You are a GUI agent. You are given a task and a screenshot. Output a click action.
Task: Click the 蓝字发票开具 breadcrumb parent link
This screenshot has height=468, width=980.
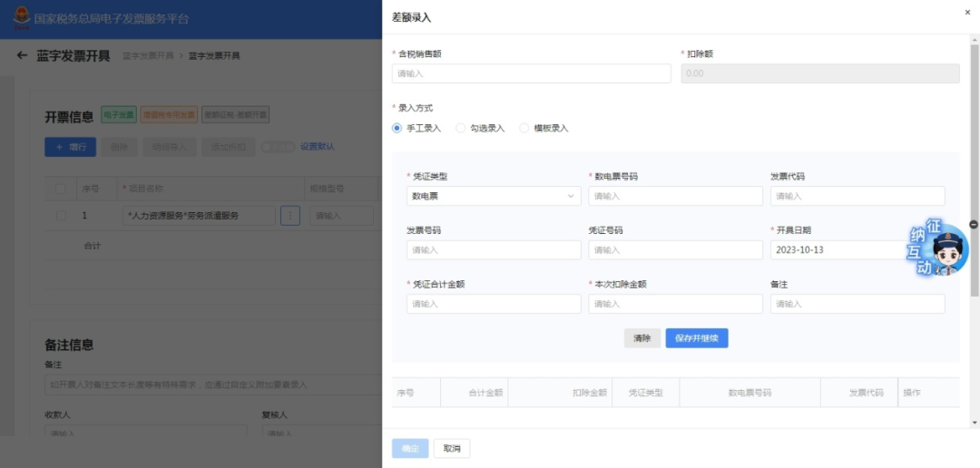[146, 56]
